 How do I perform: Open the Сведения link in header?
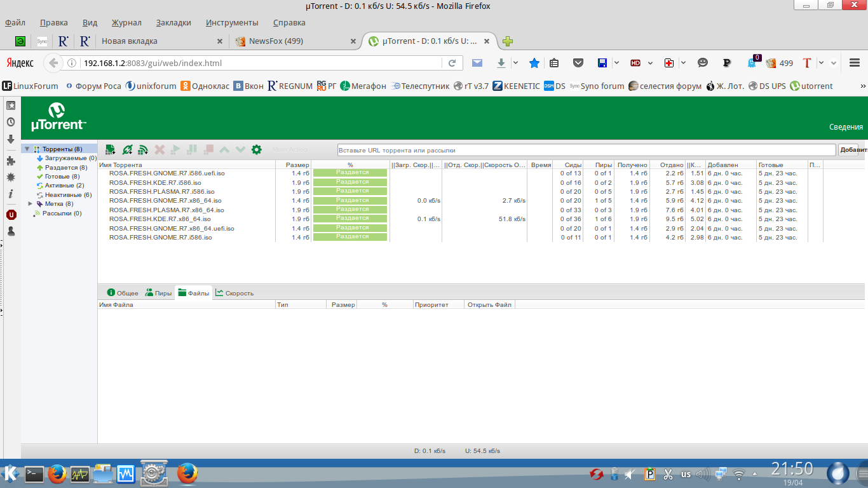pos(846,127)
